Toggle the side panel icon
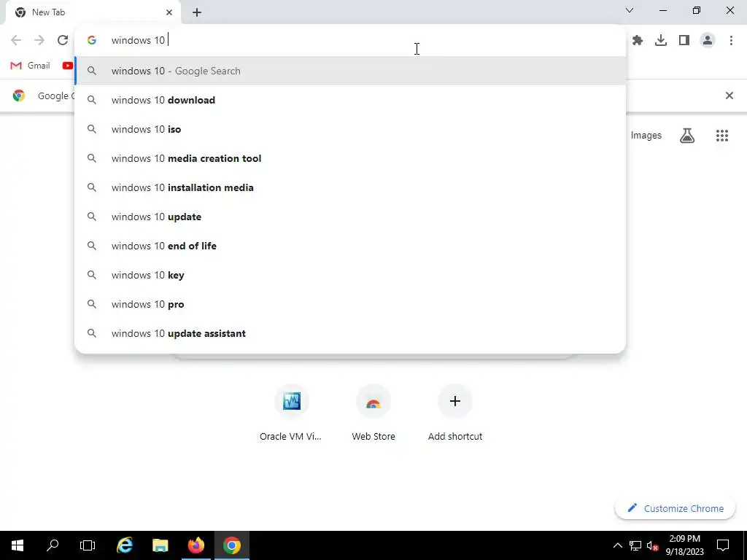 pyautogui.click(x=684, y=41)
